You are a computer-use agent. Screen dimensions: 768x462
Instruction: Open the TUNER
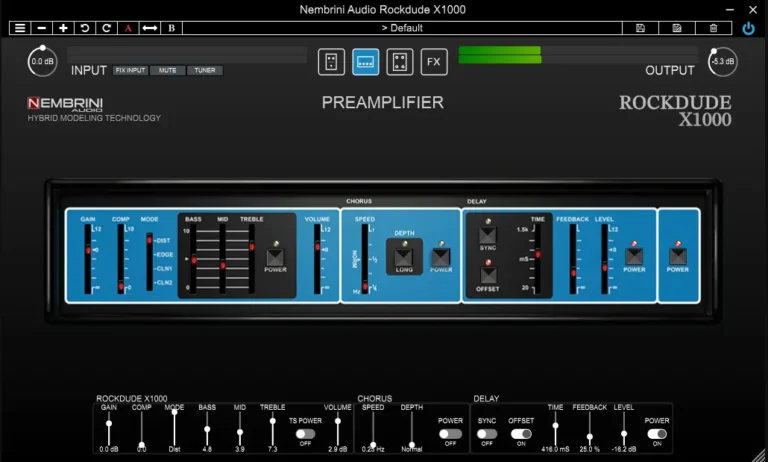pos(205,70)
